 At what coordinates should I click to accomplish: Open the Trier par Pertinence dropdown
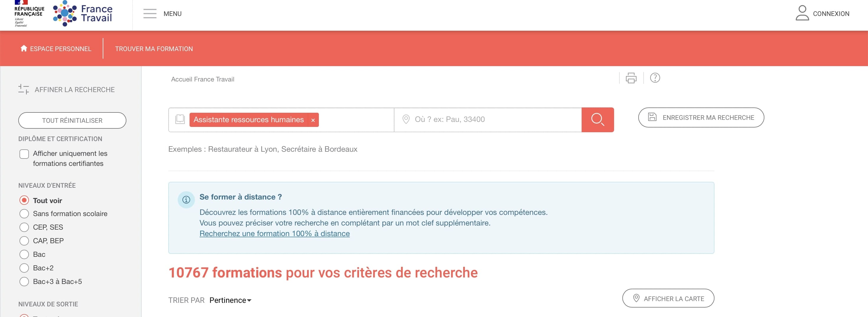tap(231, 300)
